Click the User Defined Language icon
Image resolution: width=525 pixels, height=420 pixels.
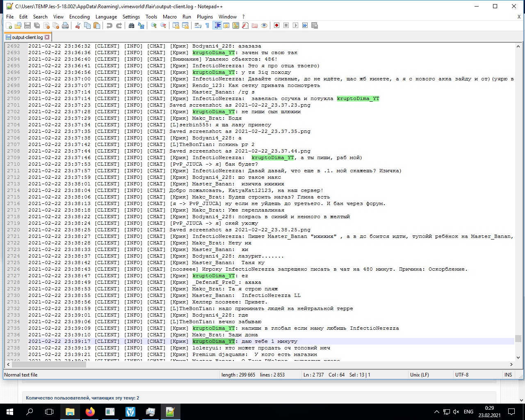pyautogui.click(x=226, y=25)
